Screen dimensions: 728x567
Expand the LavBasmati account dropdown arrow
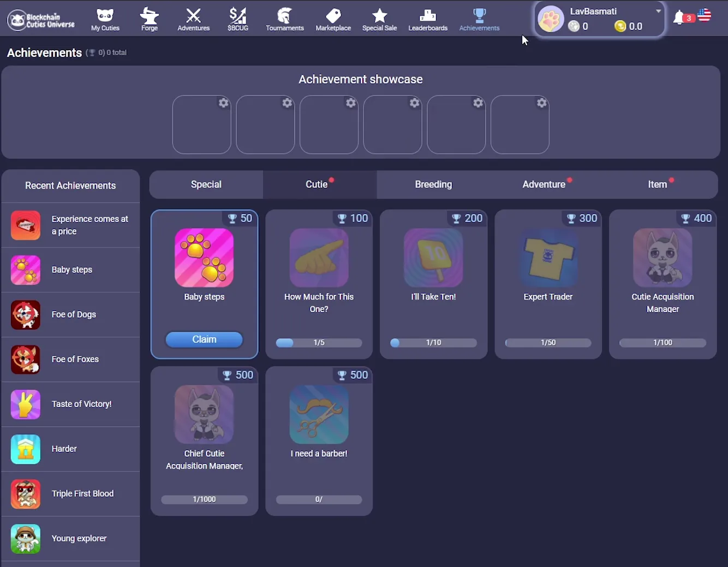(659, 11)
